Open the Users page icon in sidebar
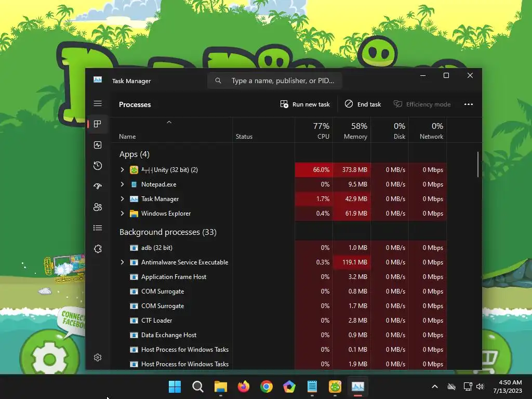Image resolution: width=532 pixels, height=399 pixels. [x=98, y=207]
